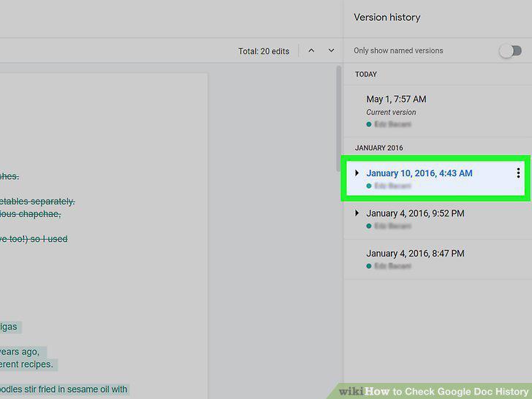Click teal editor dot under January 4, 9:52 PM
Image resolution: width=532 pixels, height=399 pixels.
[x=369, y=226]
